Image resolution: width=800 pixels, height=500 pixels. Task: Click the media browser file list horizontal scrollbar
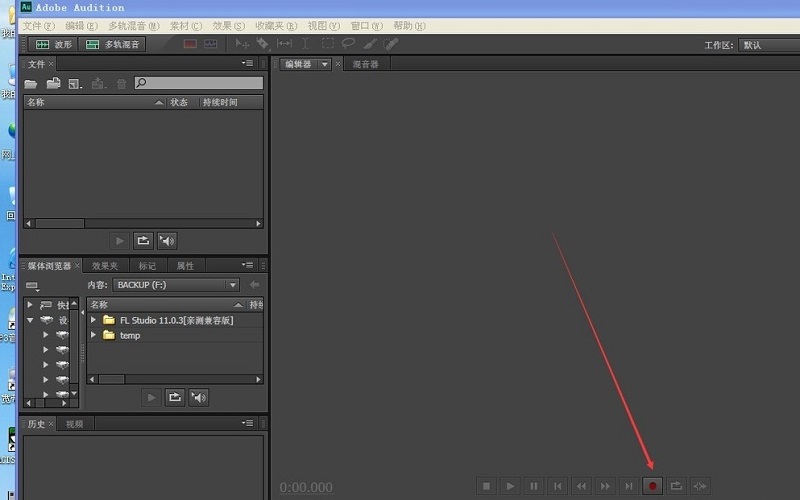coord(176,379)
